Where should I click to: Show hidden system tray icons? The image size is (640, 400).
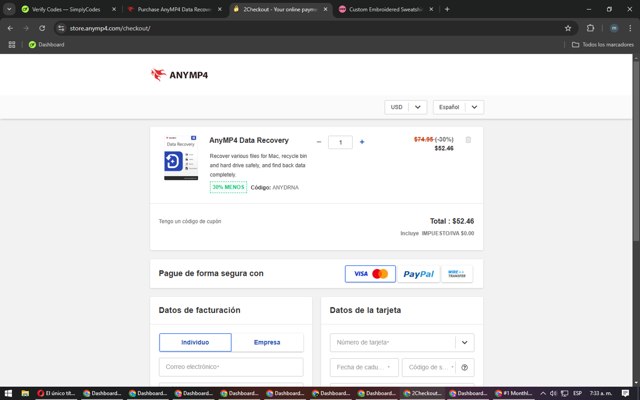543,393
